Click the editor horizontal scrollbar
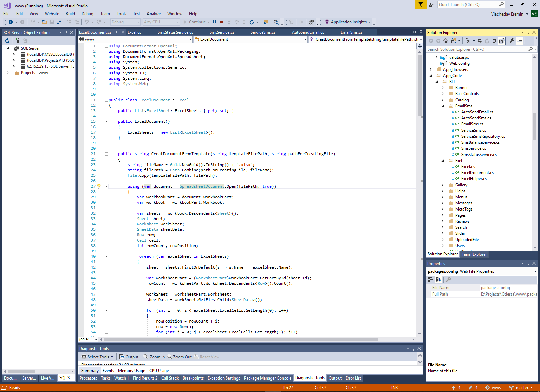 [241, 340]
